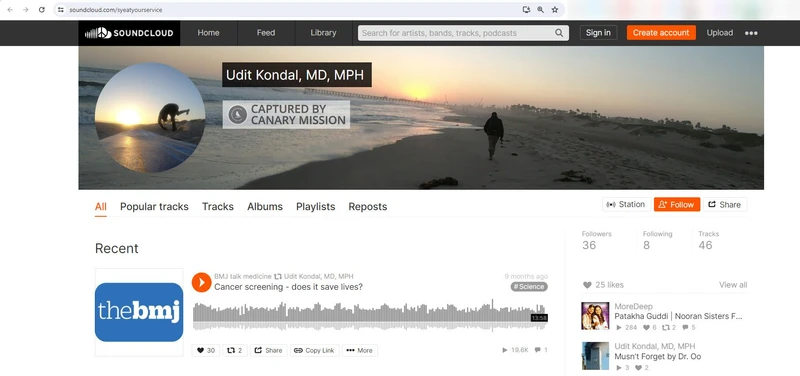Like the Cancer screening track with heart button
800x376 pixels.
(206, 350)
